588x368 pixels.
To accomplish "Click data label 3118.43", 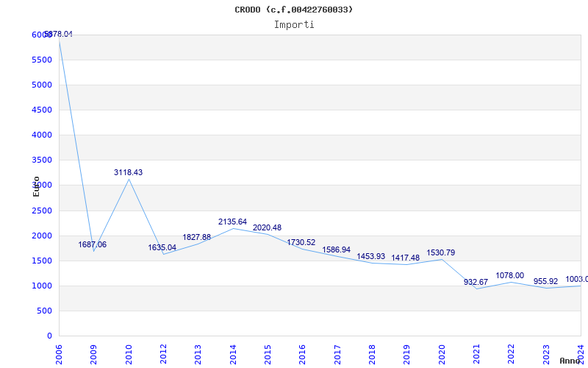I will [128, 172].
